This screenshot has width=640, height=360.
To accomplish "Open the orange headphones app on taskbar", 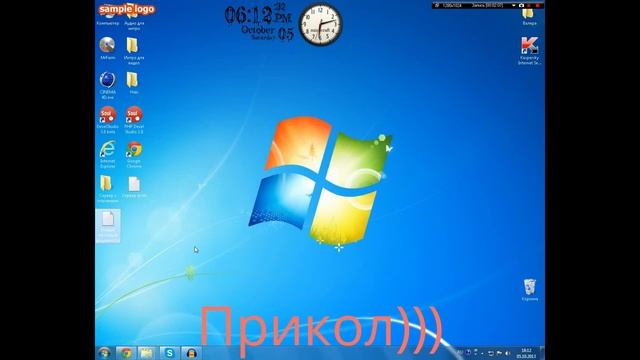I will (191, 353).
